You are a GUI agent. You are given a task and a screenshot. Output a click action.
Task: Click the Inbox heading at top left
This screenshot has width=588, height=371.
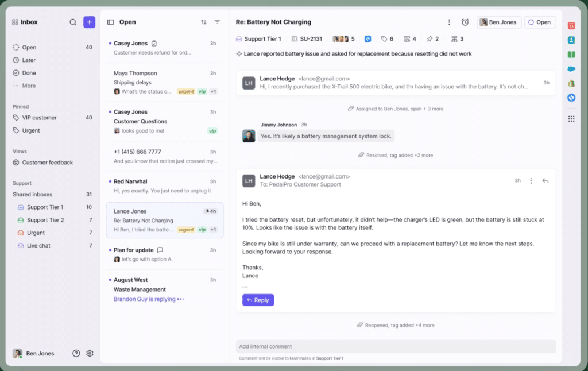click(25, 22)
